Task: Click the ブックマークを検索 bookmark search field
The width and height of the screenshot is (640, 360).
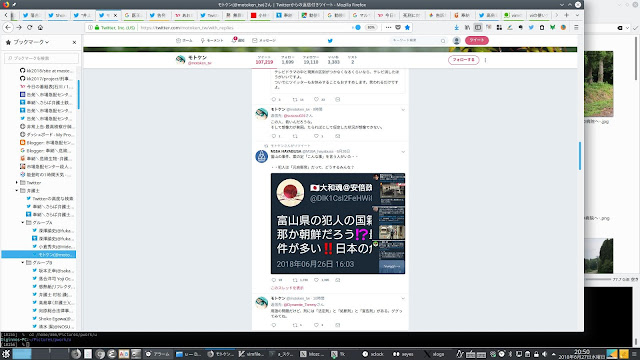Action: click(41, 58)
